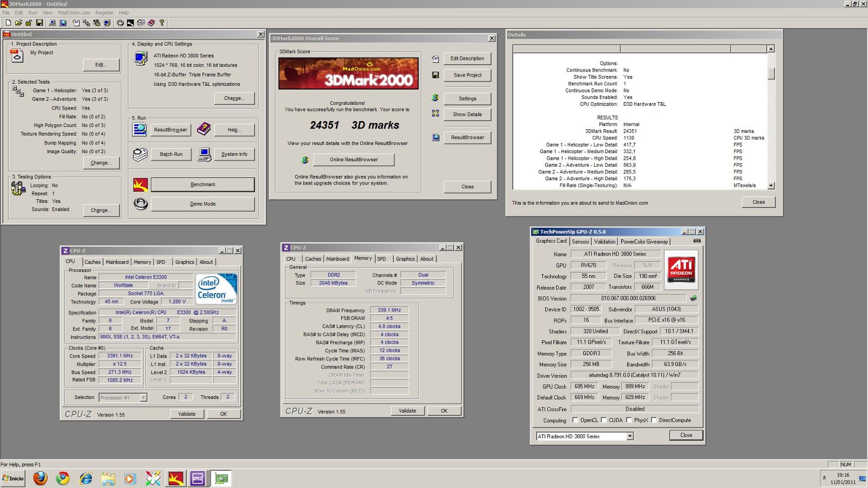
Task: Click the Core Speed value 3391.1 MHz
Action: (120, 356)
